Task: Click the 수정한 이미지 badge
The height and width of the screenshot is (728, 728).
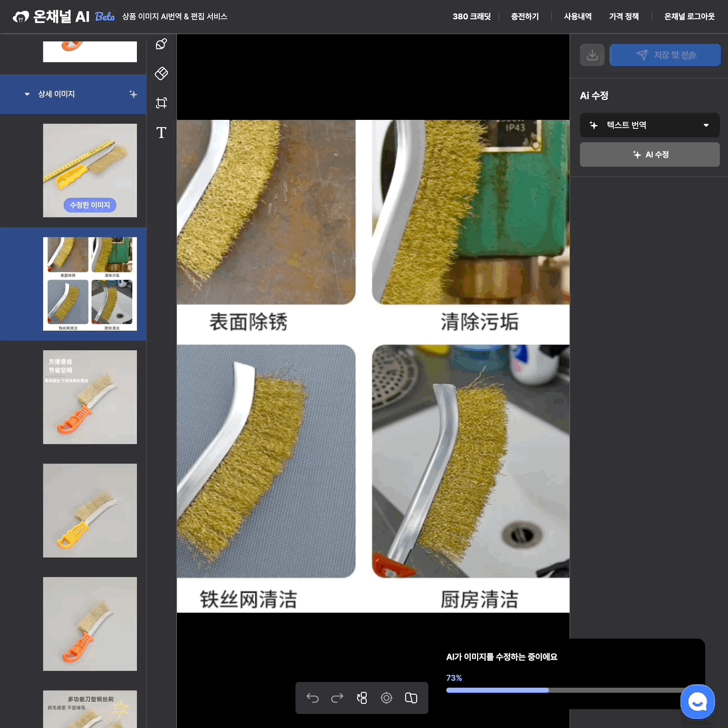Action: [90, 206]
